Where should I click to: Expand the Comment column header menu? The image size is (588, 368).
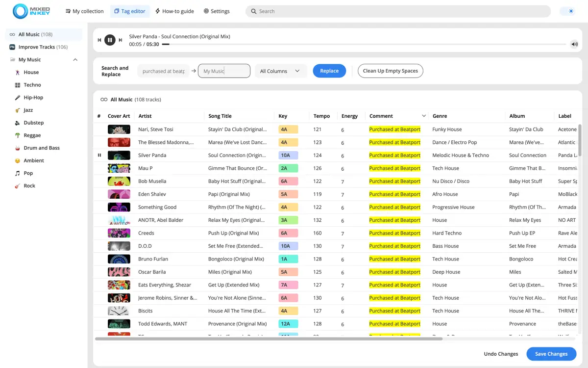423,116
